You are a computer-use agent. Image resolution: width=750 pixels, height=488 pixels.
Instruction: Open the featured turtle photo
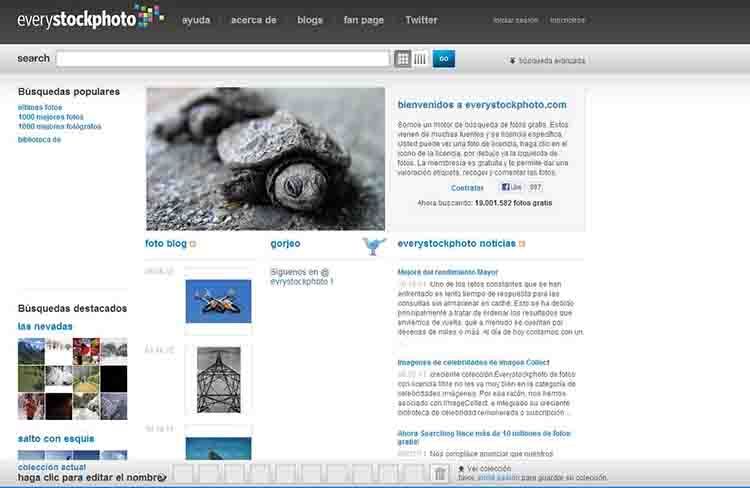[x=265, y=158]
